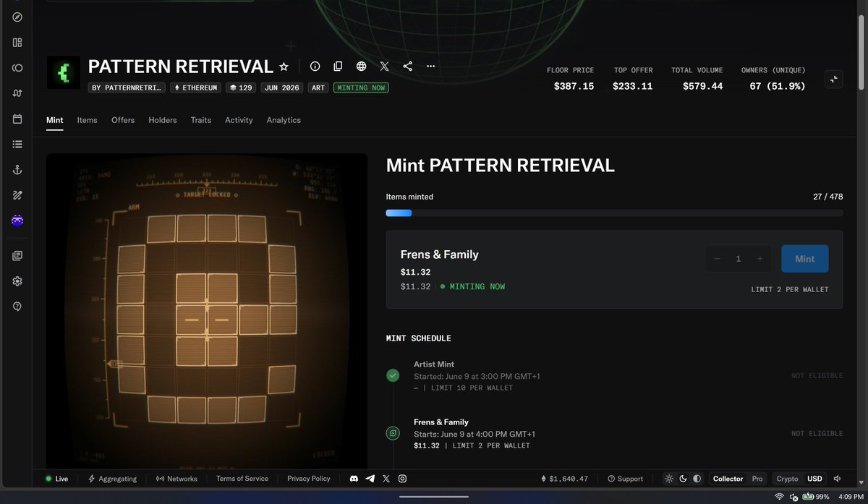
Task: Switch to the Activity tab
Action: (239, 120)
